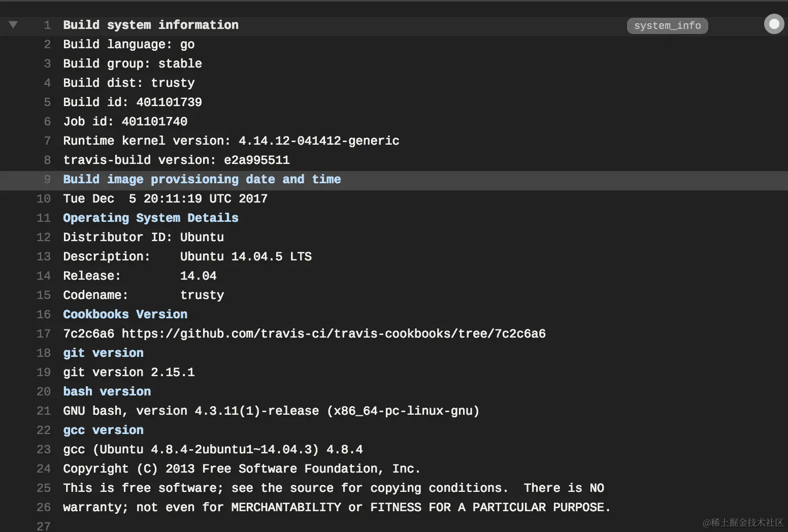Click the round scroll indicator button

pos(774,24)
